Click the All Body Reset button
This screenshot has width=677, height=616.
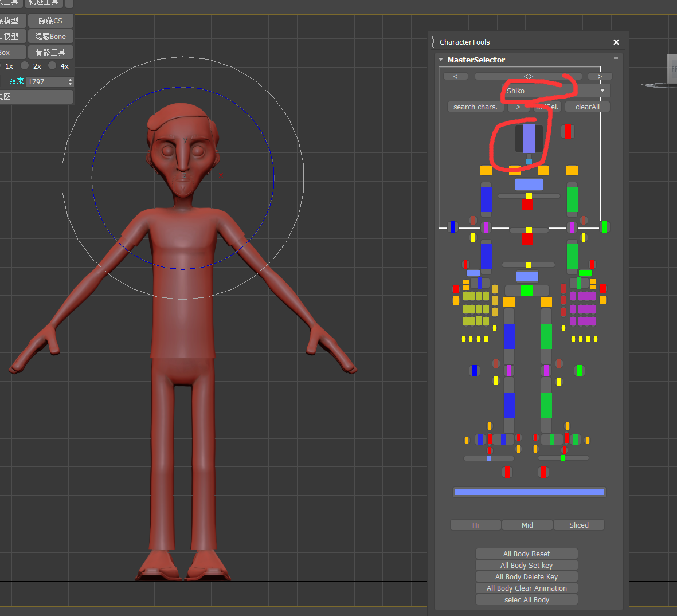coord(526,554)
